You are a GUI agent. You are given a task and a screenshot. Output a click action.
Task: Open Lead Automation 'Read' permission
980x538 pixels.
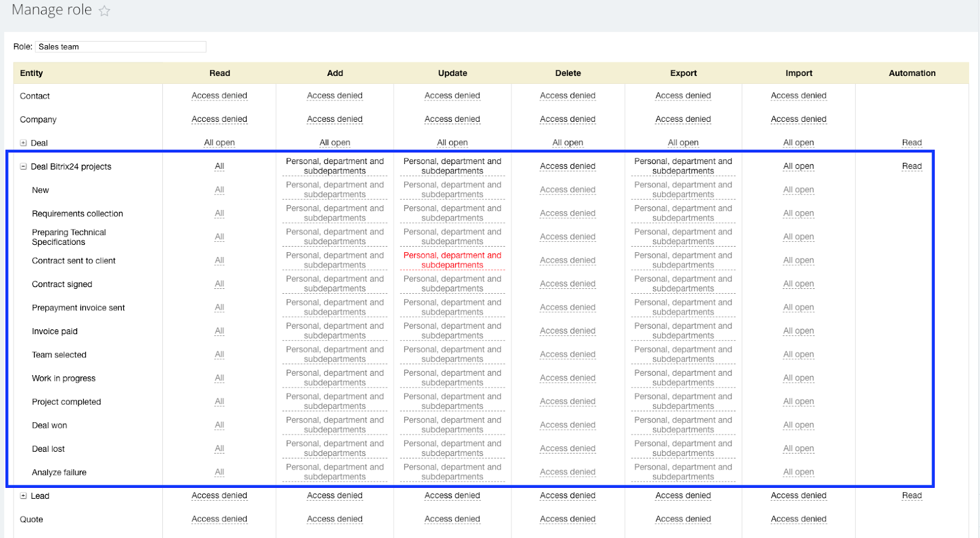click(912, 496)
